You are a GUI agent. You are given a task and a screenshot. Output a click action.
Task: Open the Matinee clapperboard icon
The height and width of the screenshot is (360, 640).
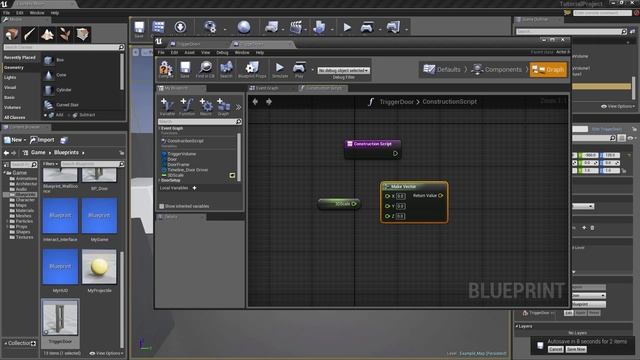[x=296, y=27]
